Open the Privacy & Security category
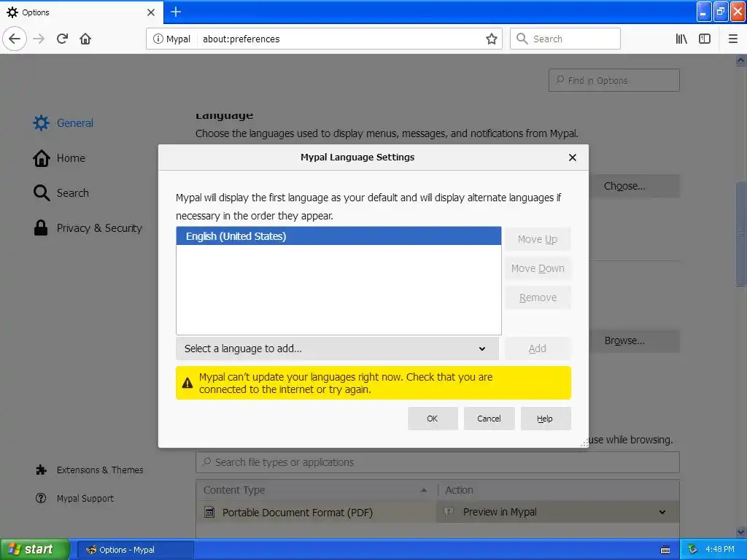The image size is (747, 560). click(x=88, y=228)
